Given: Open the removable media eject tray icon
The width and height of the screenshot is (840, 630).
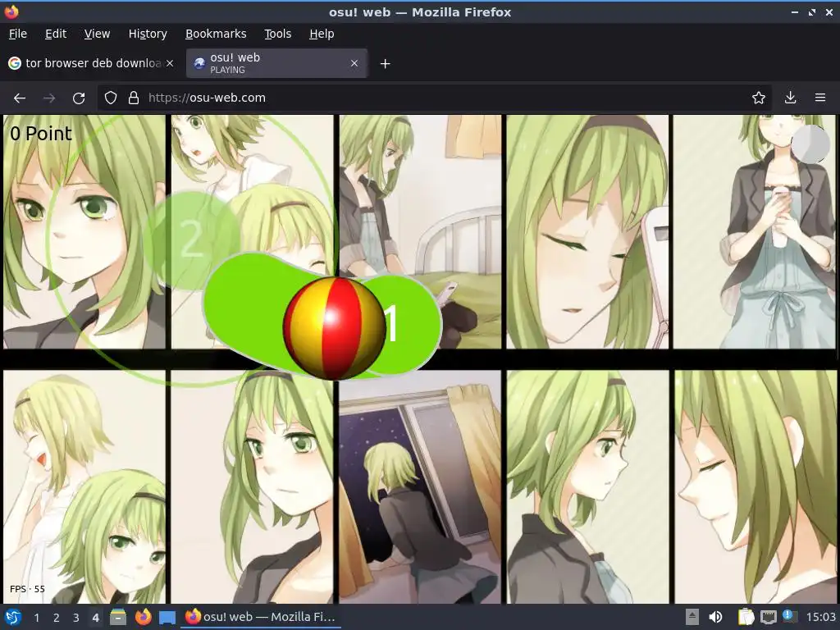Looking at the screenshot, I should tap(692, 617).
